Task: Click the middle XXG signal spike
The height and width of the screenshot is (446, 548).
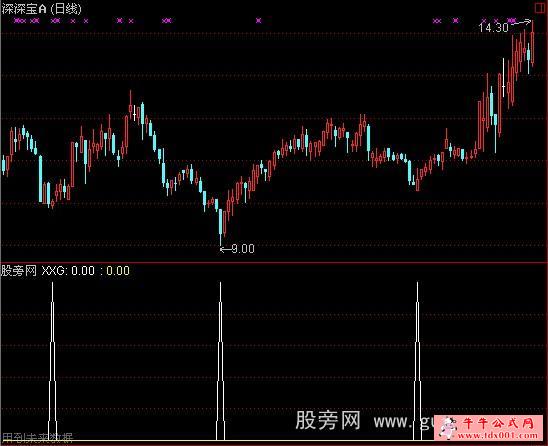Action: pyautogui.click(x=220, y=361)
